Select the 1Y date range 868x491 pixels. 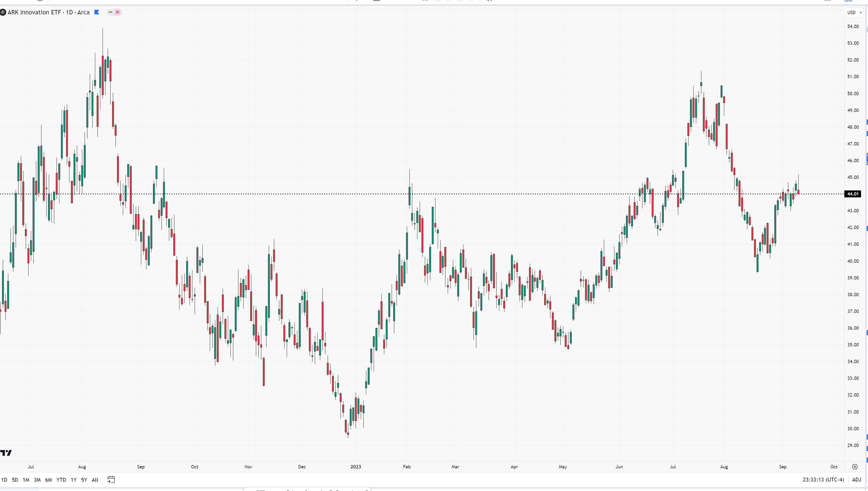(74, 479)
